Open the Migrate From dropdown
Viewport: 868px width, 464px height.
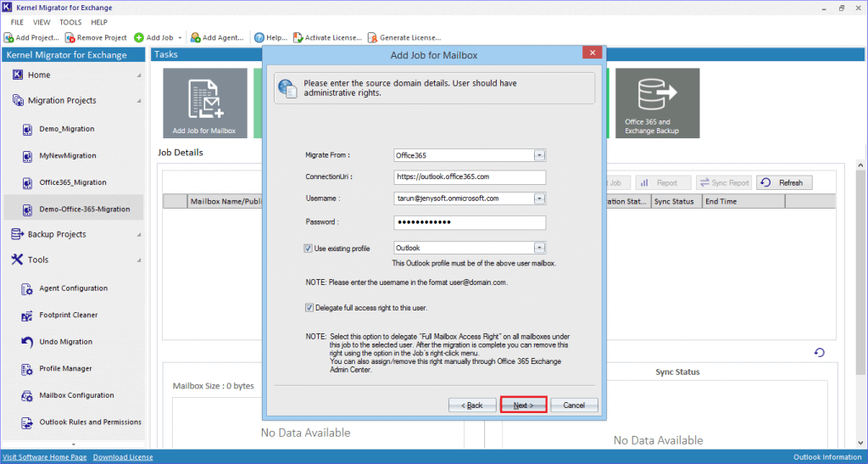coord(539,155)
